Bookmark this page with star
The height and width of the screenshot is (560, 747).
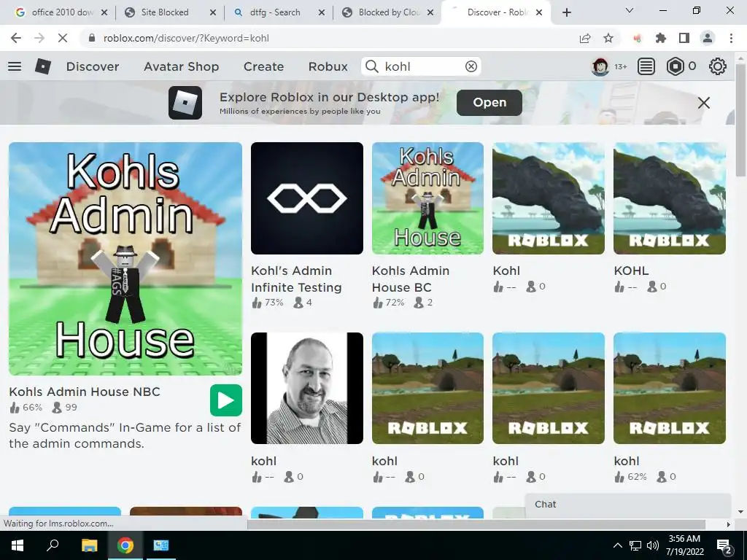point(608,38)
